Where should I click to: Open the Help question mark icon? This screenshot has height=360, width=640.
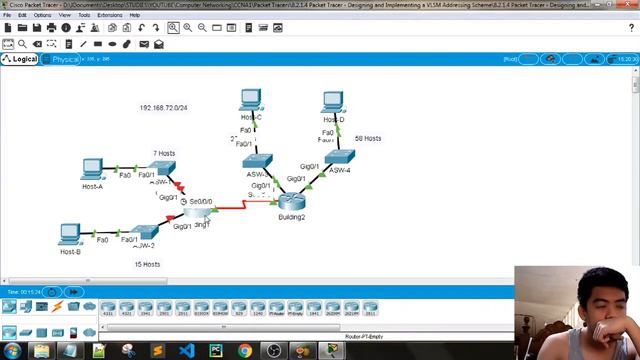[631, 28]
